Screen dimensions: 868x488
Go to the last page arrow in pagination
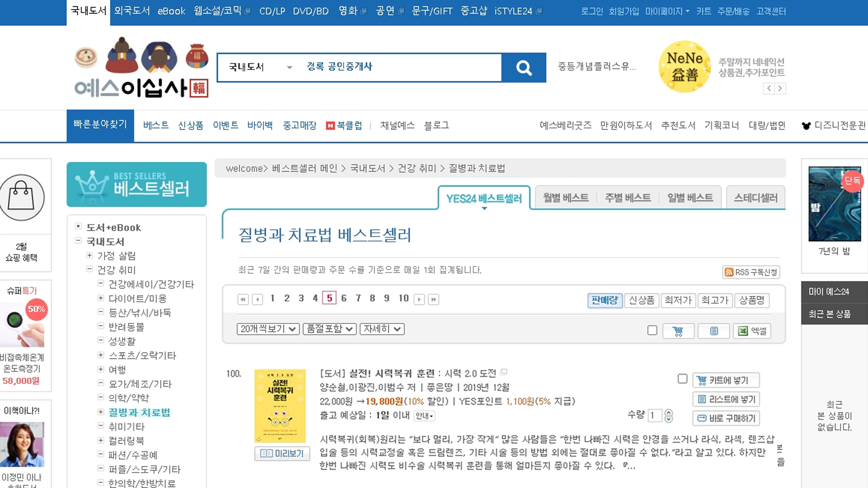point(434,299)
